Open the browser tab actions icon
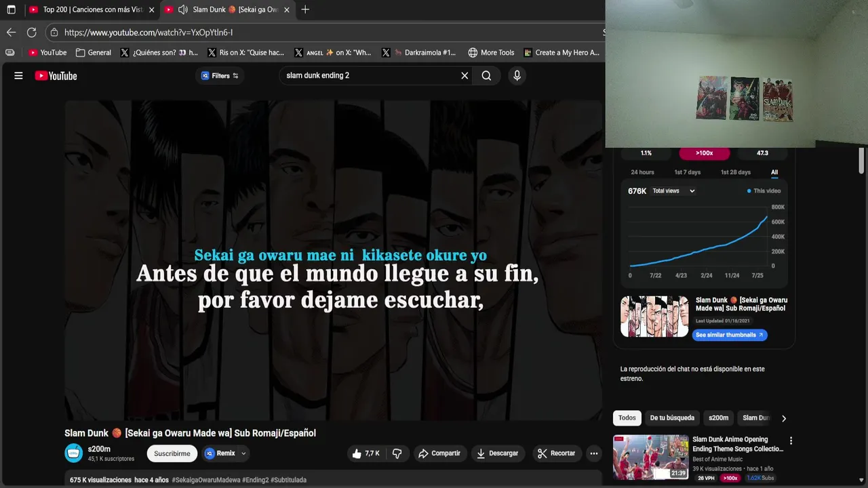The image size is (868, 488). coord(11,9)
